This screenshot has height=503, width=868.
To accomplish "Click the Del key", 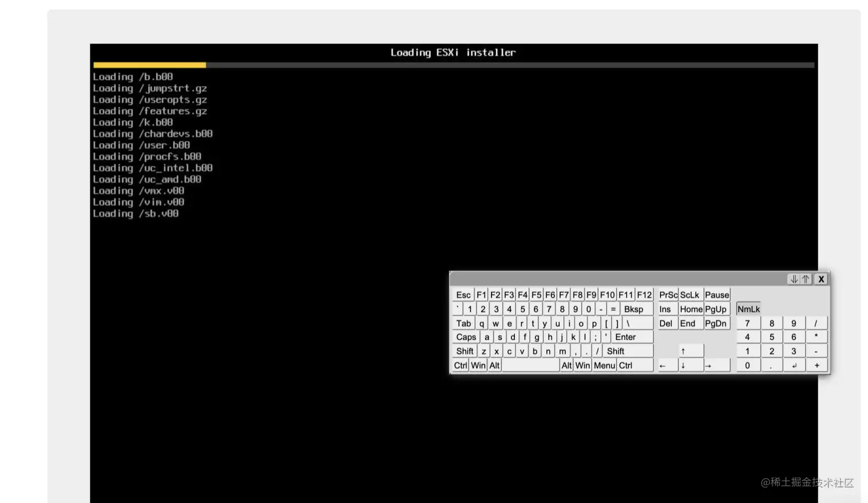I will (668, 323).
